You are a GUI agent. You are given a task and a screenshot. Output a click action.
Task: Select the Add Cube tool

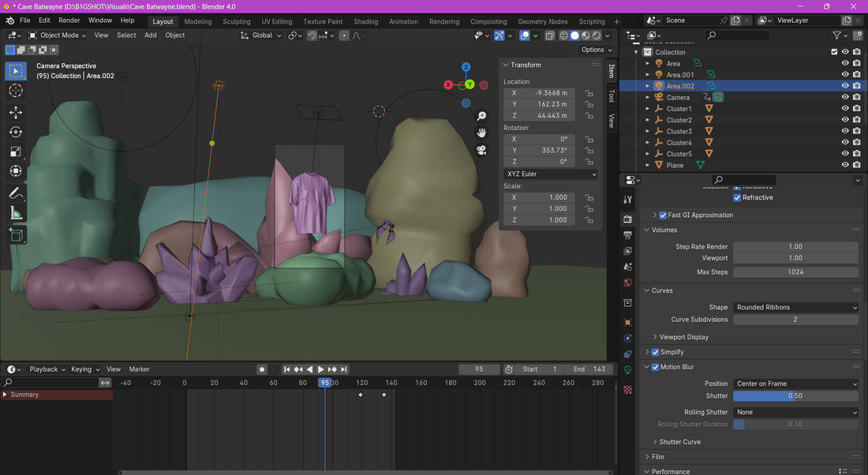click(16, 234)
